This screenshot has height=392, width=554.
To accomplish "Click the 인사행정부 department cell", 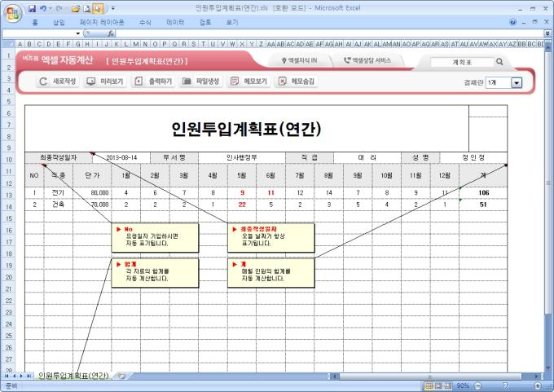I will (242, 157).
